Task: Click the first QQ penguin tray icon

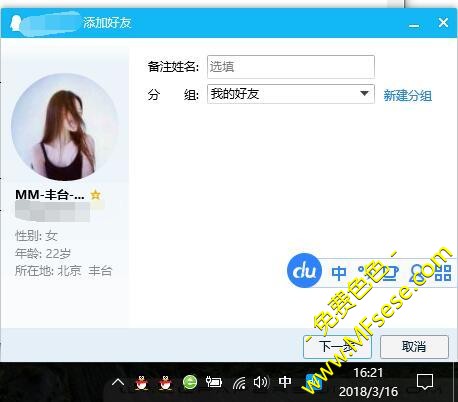Action: coord(142,382)
